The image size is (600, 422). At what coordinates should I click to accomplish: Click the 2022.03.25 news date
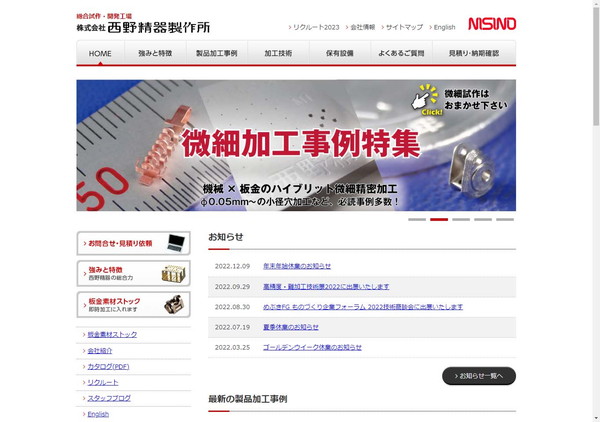coord(232,347)
